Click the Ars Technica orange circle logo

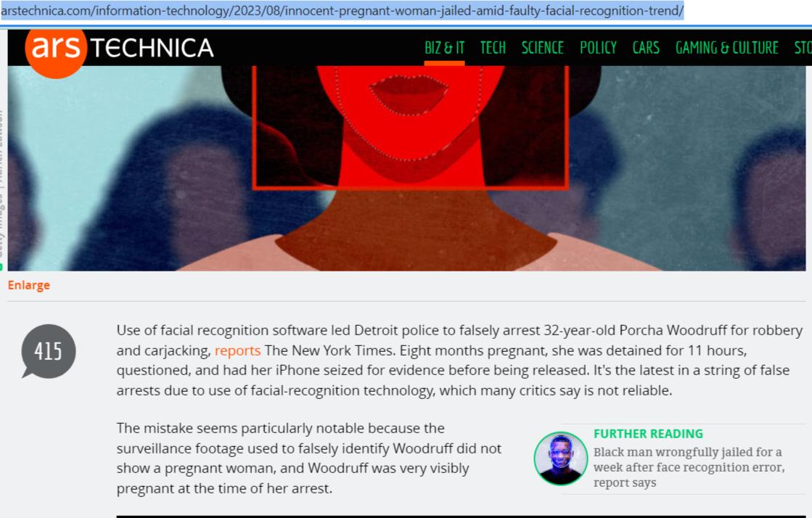[56, 51]
